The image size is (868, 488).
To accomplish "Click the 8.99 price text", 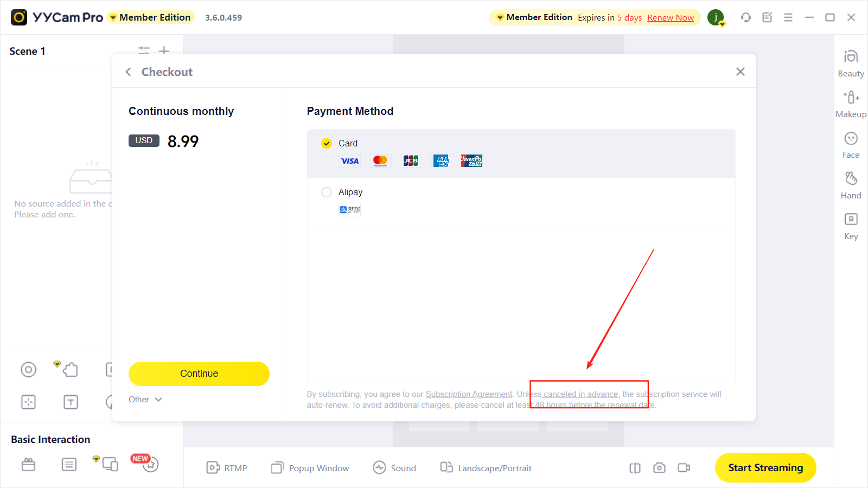I will 183,142.
